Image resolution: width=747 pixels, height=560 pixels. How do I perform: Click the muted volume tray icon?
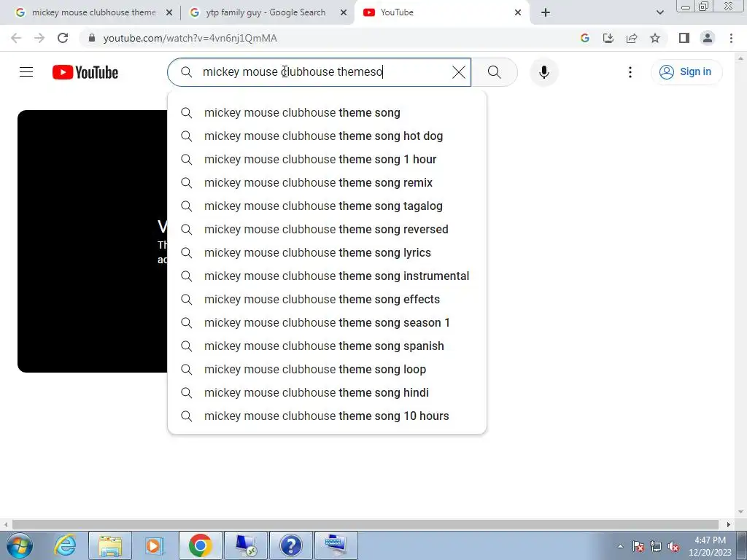pos(673,547)
